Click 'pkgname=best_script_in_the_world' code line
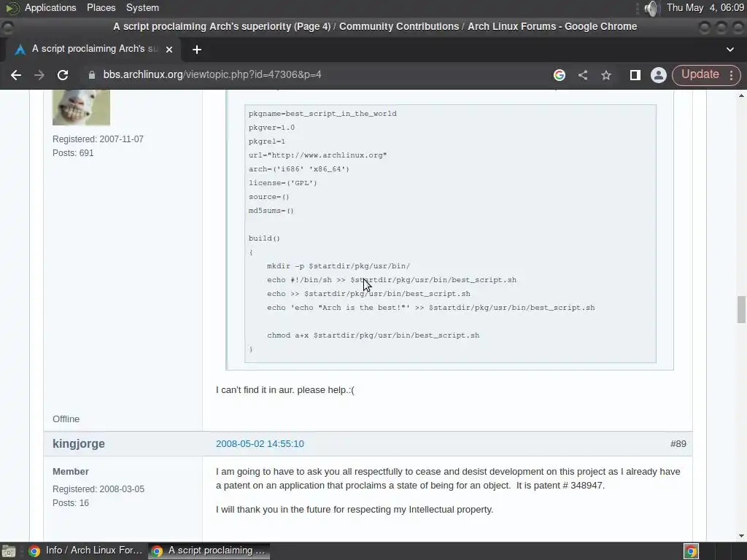Screen dimensions: 747x560 tap(322, 114)
